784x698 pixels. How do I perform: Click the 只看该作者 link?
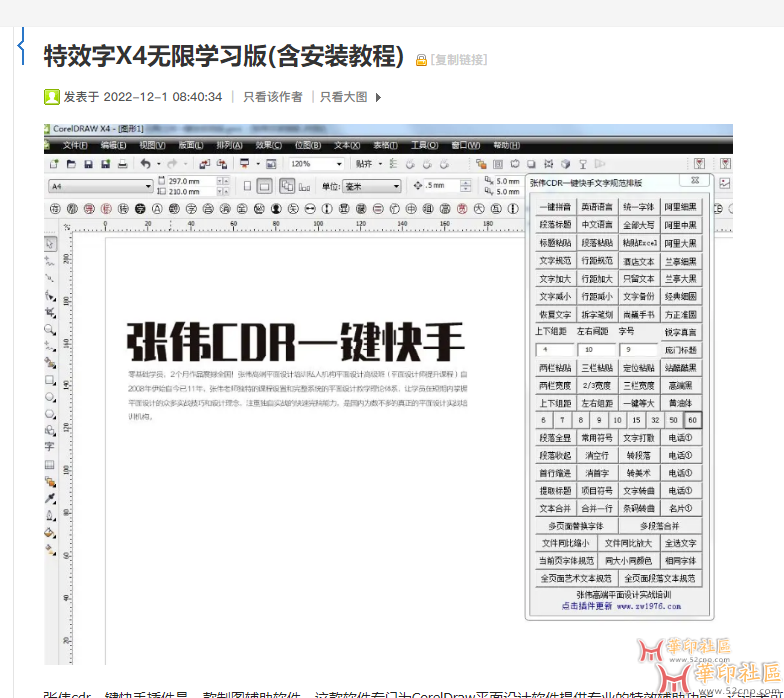[x=273, y=97]
